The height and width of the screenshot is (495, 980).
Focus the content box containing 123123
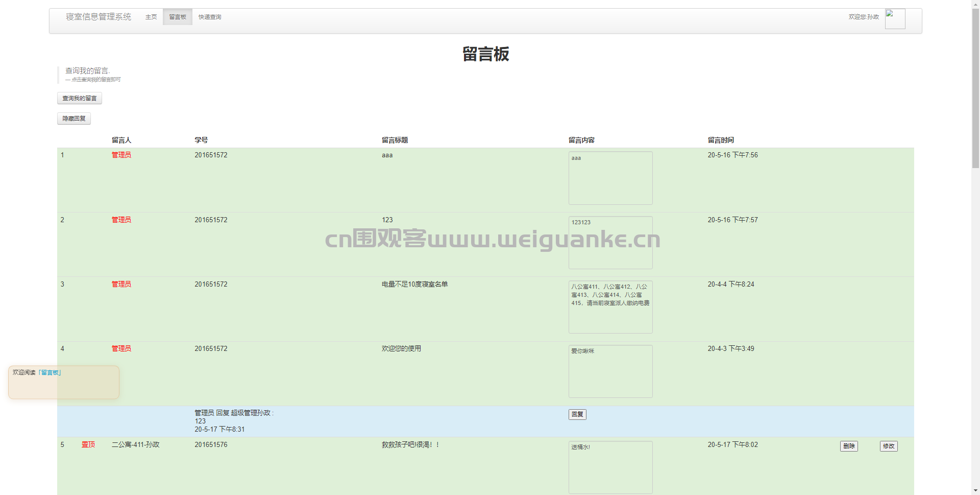tap(610, 243)
